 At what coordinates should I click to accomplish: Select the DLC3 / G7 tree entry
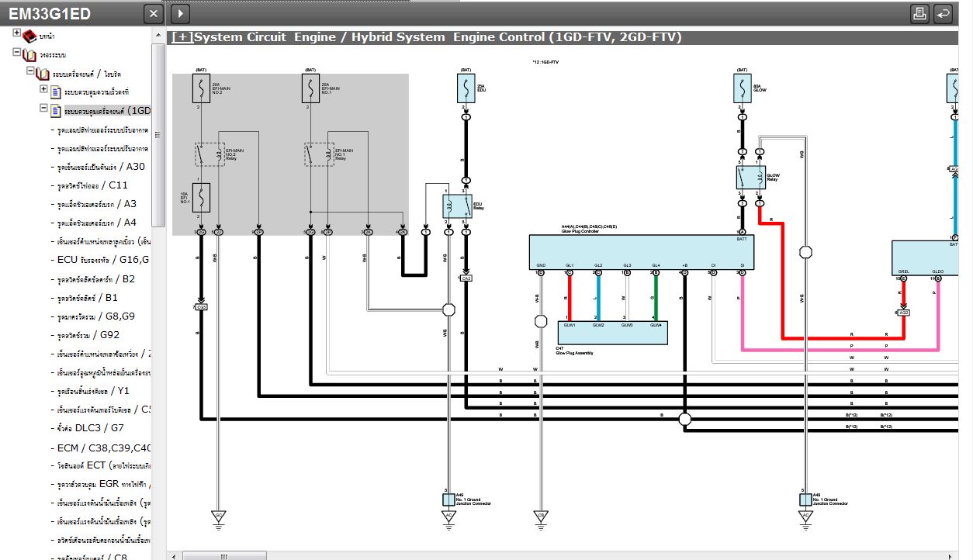(90, 428)
